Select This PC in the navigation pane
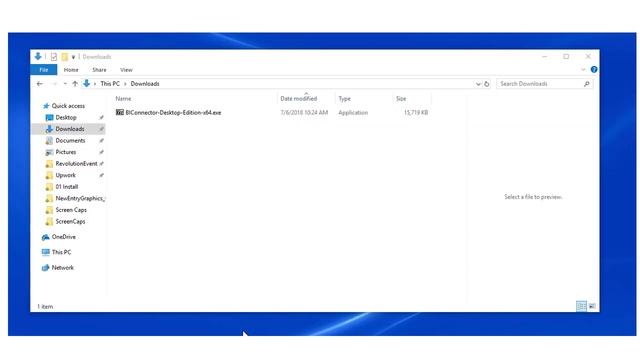640x360 pixels. tap(61, 253)
